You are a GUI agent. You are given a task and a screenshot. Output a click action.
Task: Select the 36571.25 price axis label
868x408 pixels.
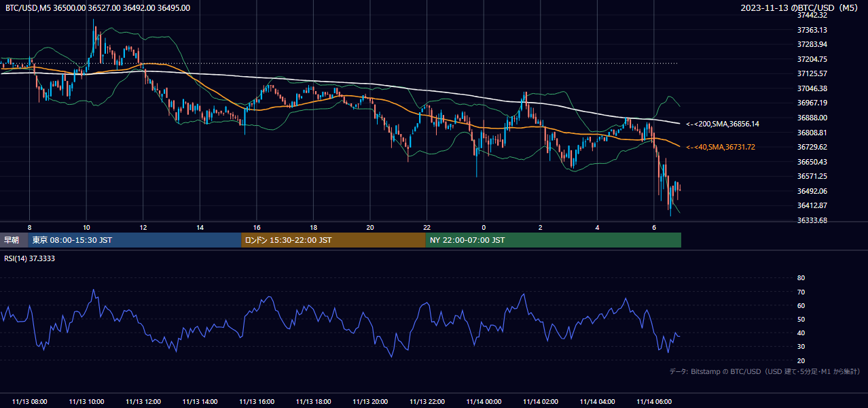[x=812, y=176]
